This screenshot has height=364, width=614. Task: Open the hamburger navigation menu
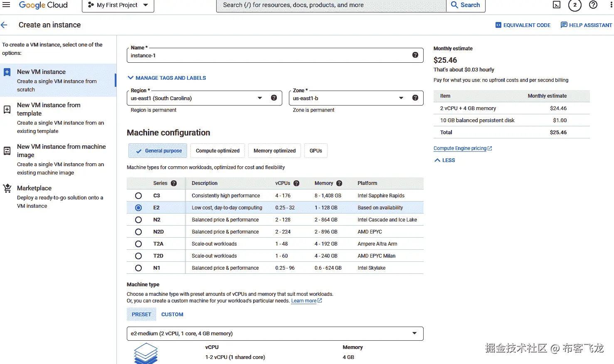click(x=6, y=5)
